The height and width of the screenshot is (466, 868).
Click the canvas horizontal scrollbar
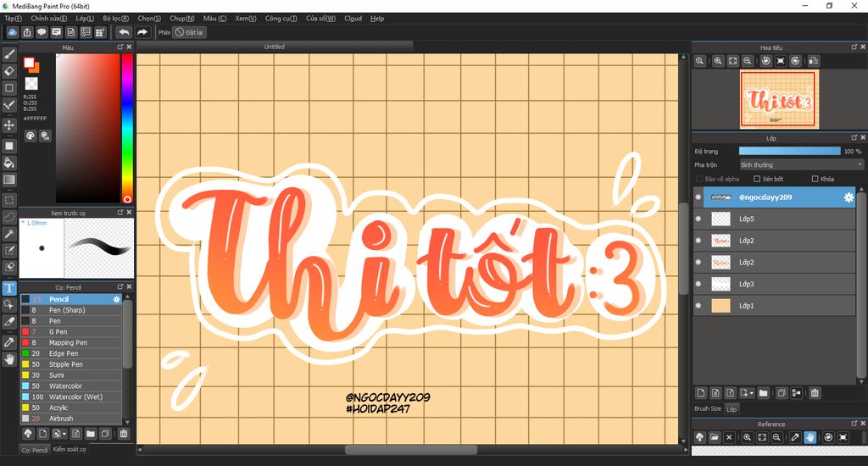tap(411, 450)
